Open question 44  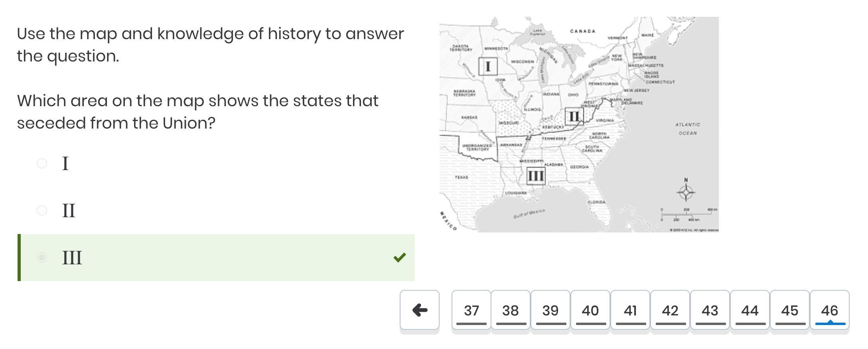750,310
